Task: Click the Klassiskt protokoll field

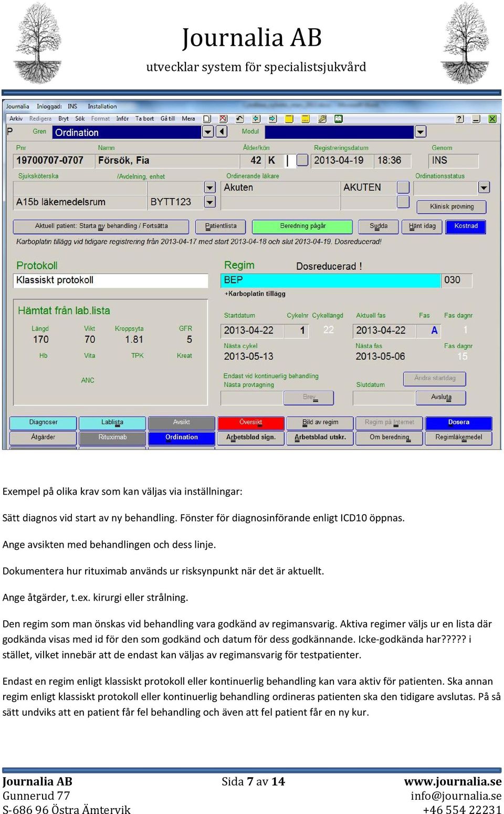Action: pos(111,280)
